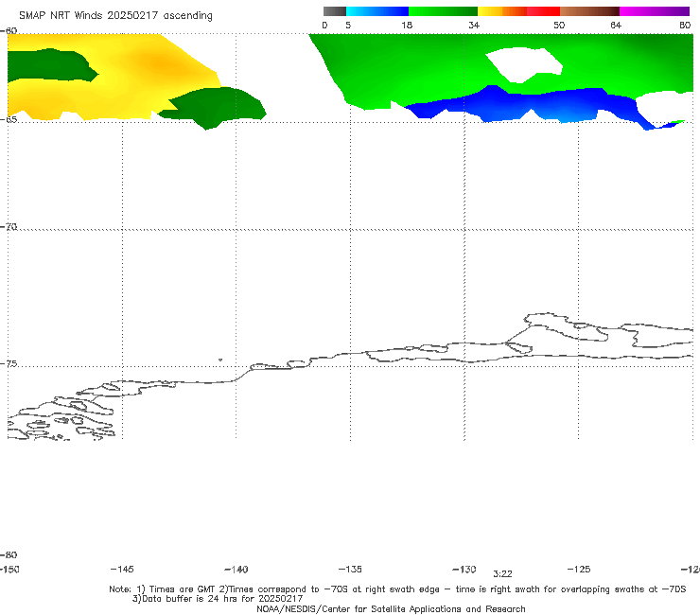Click the longitude label '-135'
This screenshot has height=615, width=700.
(x=350, y=570)
